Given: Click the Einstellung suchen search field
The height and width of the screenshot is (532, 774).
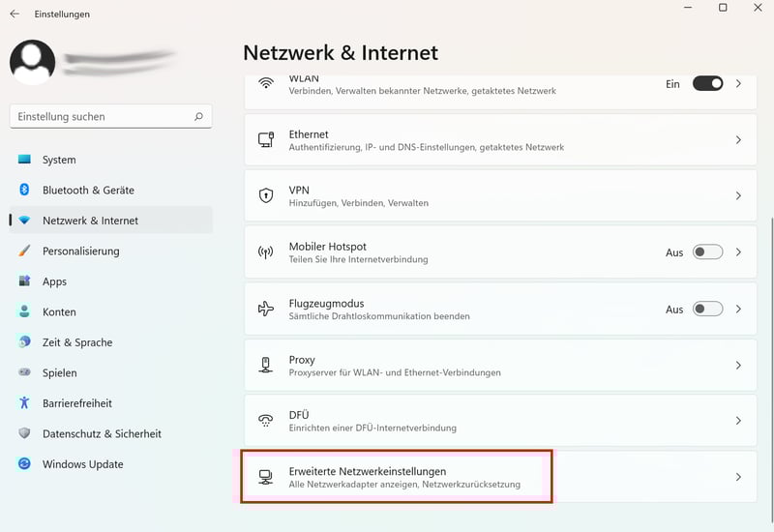Looking at the screenshot, I should [x=102, y=117].
